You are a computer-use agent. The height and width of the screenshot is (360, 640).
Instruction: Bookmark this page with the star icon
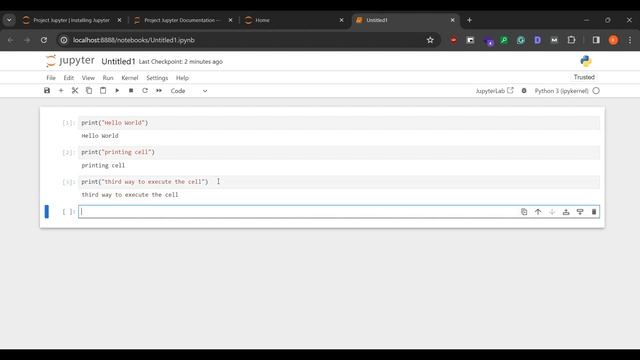coord(430,40)
